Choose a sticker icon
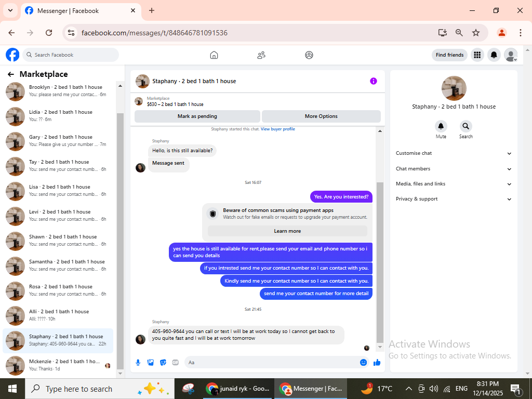This screenshot has height=399, width=532. coord(163,363)
